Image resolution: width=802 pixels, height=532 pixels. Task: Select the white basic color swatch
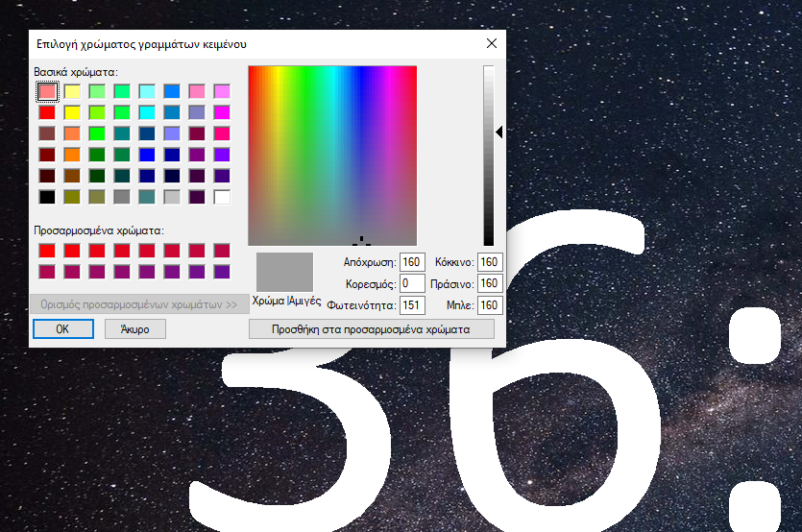point(222,197)
